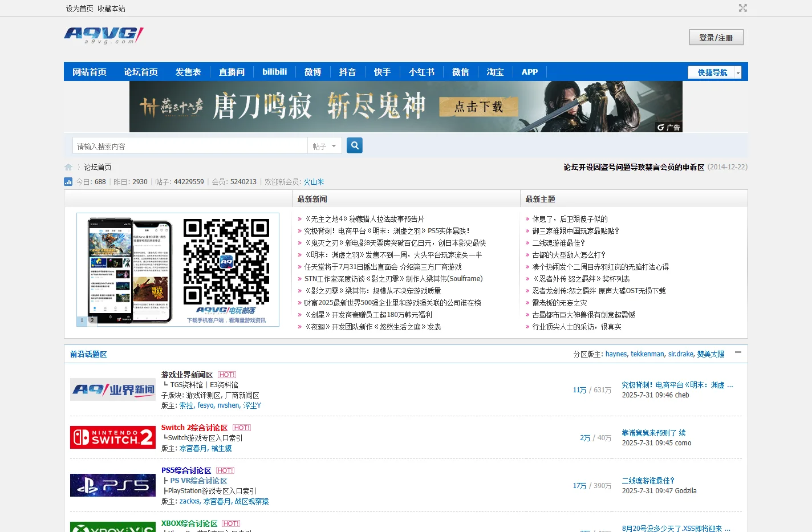Open 网站首页 in the nav bar
This screenshot has height=532, width=812.
tap(90, 72)
